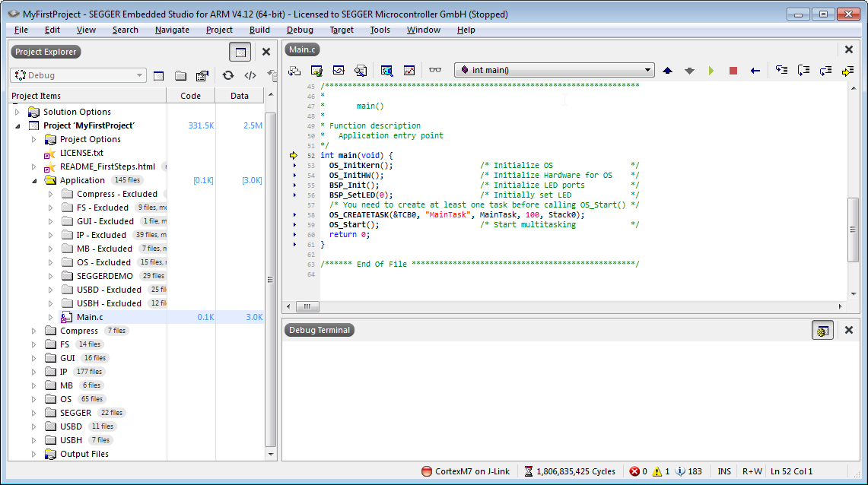Click the red error count icon in status bar
This screenshot has height=485, width=868.
pyautogui.click(x=635, y=471)
